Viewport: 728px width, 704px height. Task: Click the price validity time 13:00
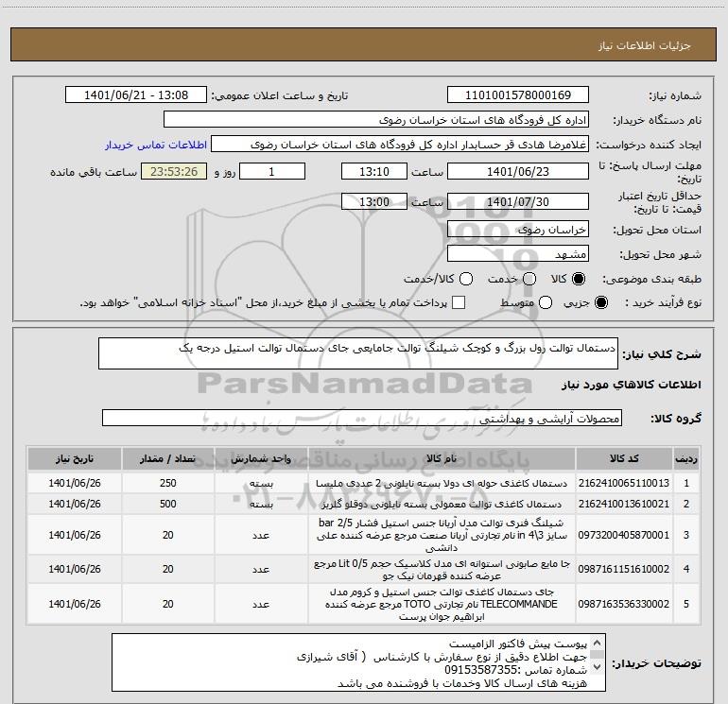click(x=374, y=201)
